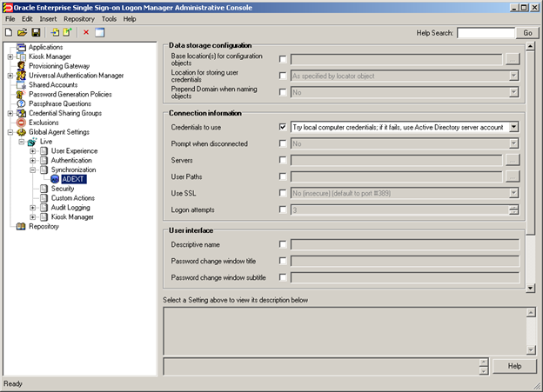Collapse the Global Agent Settings node
This screenshot has width=543, height=392.
tap(10, 132)
